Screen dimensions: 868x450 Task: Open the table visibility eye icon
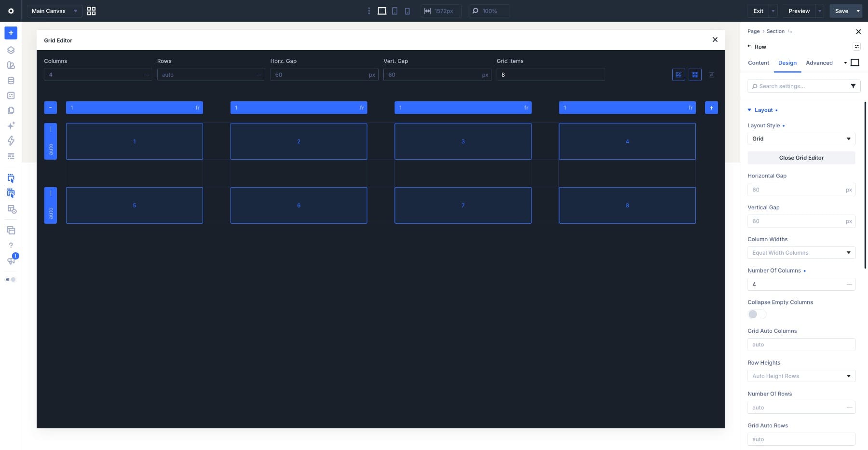coord(12,209)
